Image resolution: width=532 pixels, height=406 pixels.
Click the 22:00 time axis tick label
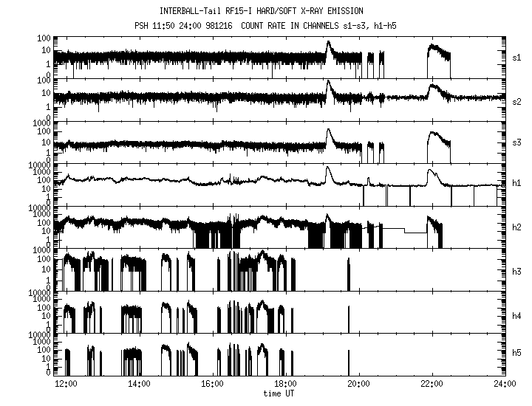pyautogui.click(x=432, y=383)
